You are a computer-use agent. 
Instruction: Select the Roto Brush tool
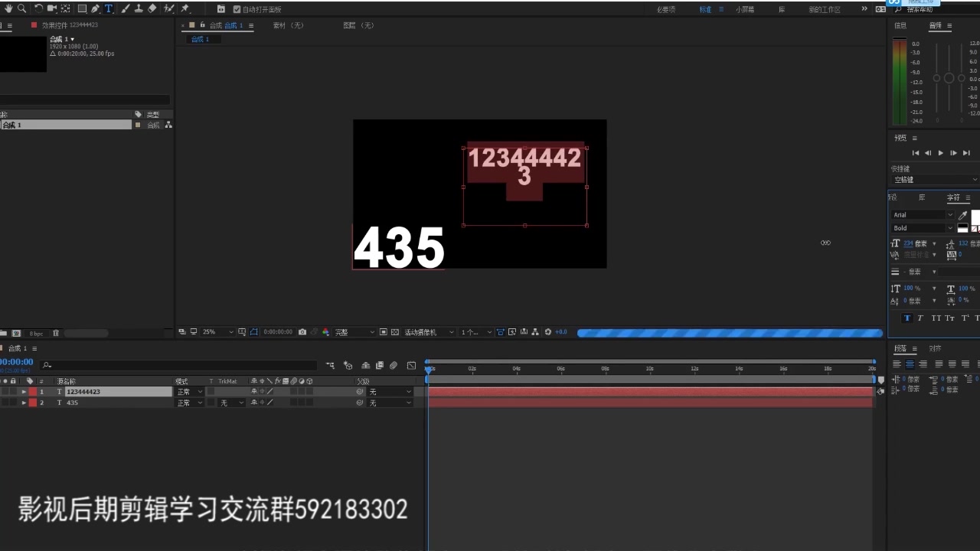pyautogui.click(x=168, y=8)
